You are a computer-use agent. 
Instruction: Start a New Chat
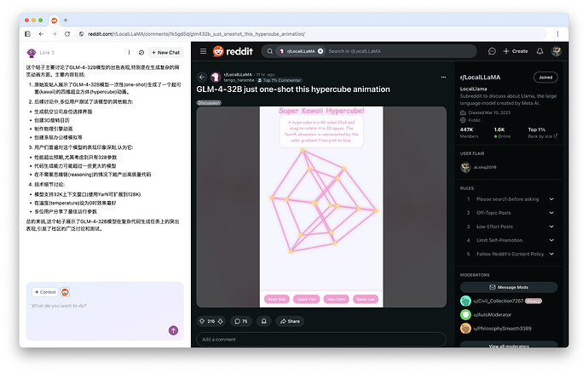[x=166, y=53]
